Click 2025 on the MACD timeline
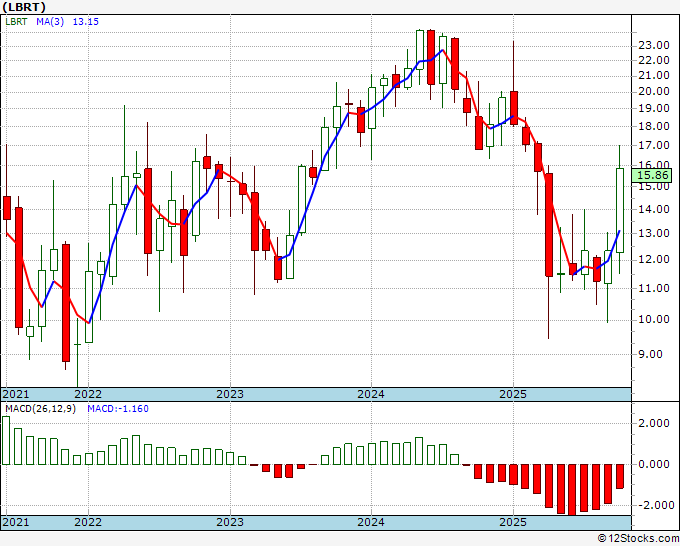This screenshot has width=680, height=546. click(x=513, y=522)
